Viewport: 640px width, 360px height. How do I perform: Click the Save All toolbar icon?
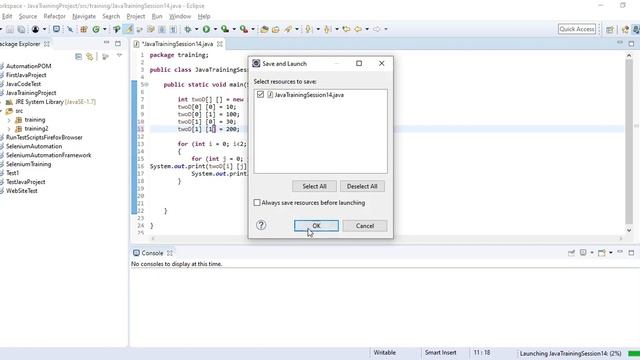pyautogui.click(x=21, y=29)
